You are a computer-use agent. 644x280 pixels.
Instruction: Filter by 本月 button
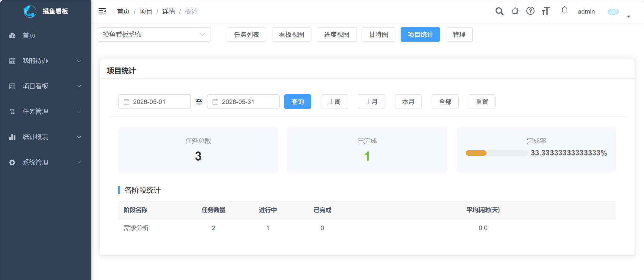tap(408, 102)
